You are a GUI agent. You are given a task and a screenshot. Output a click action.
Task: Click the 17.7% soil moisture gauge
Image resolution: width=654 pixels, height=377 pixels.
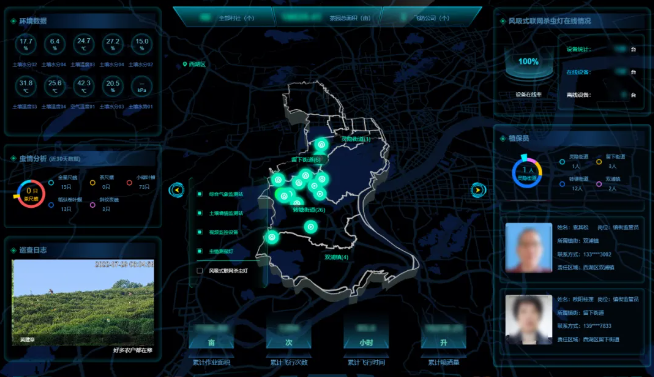click(26, 44)
